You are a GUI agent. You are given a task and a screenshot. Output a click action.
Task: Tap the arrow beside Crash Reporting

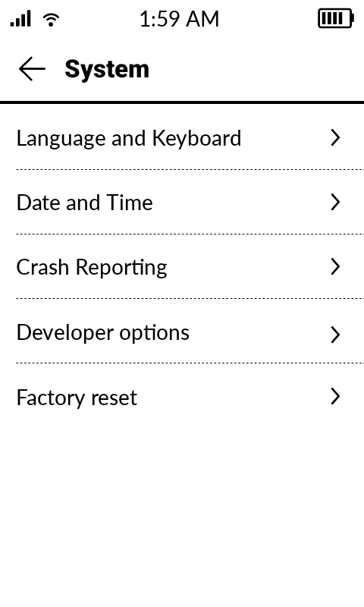click(335, 266)
